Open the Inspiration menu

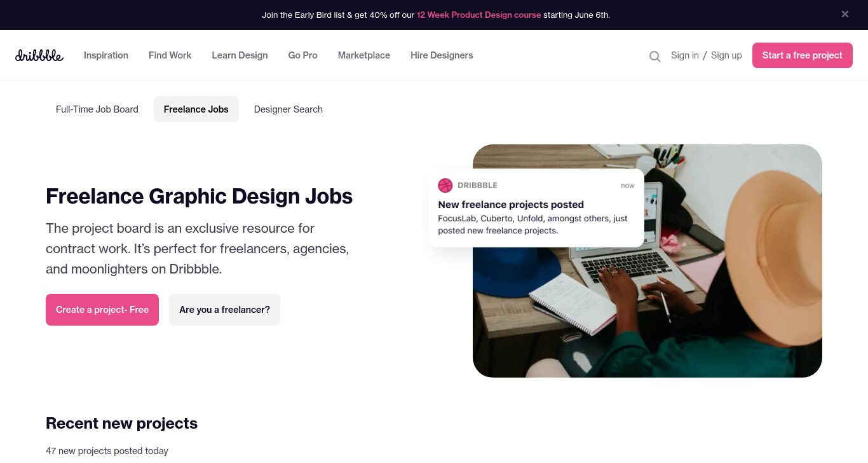(x=106, y=55)
